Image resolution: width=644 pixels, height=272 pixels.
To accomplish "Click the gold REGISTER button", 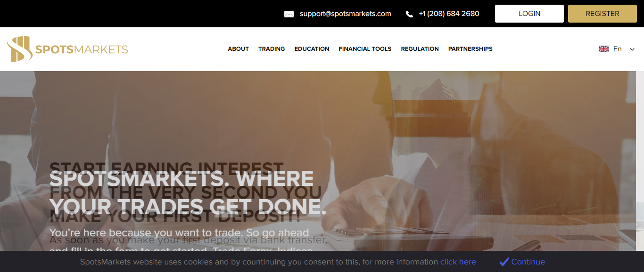I will tap(603, 14).
